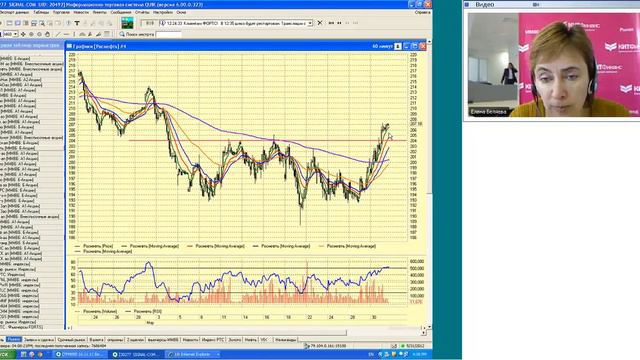Switch to the Золото tab

click(x=235, y=340)
